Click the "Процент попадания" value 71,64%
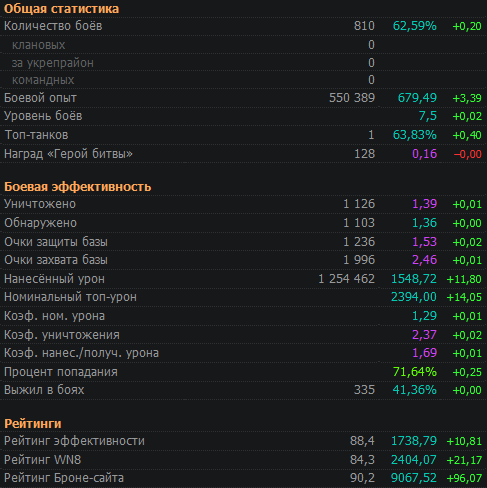The width and height of the screenshot is (487, 488). (415, 372)
